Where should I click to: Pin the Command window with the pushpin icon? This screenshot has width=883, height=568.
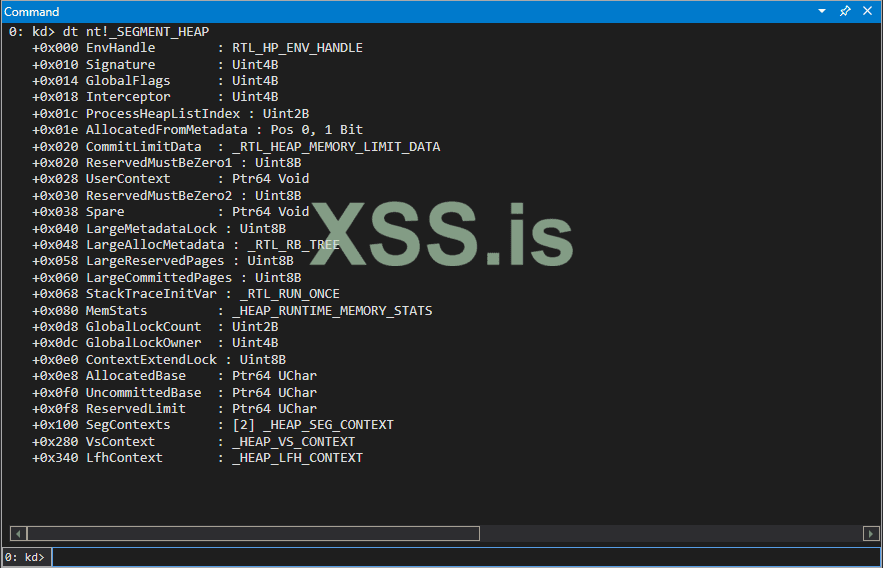(845, 11)
